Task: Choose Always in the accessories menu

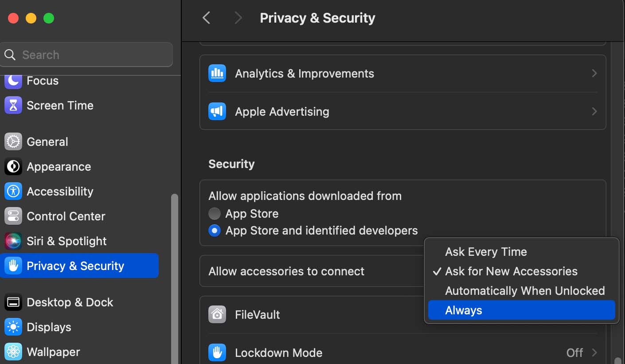Action: [x=464, y=310]
